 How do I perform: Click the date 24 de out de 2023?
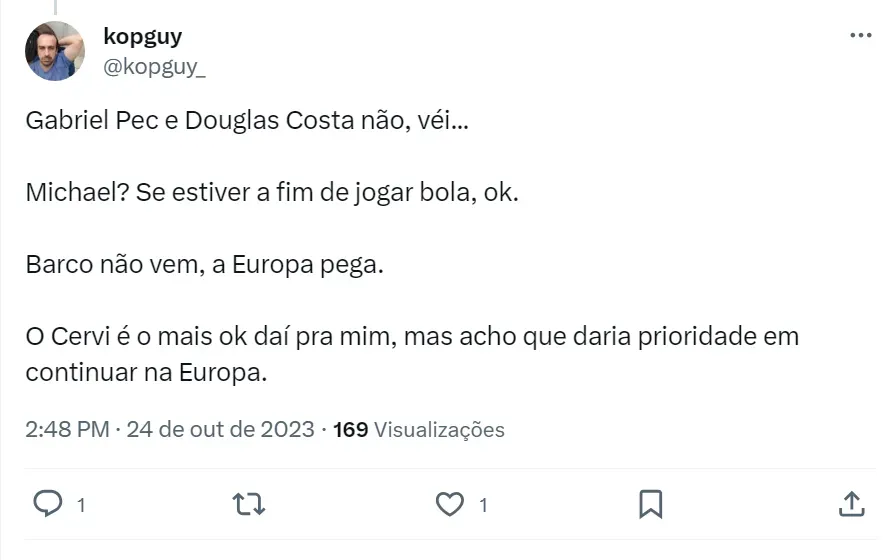[221, 430]
